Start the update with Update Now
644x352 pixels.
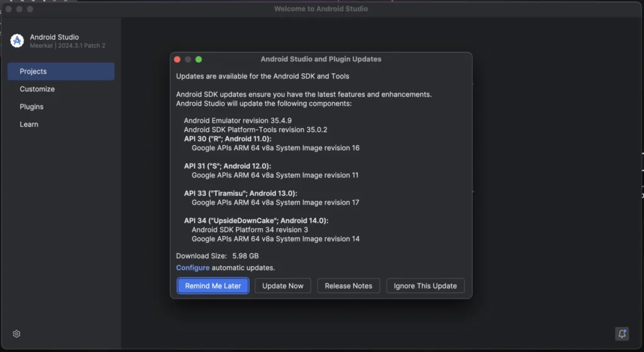coord(282,286)
